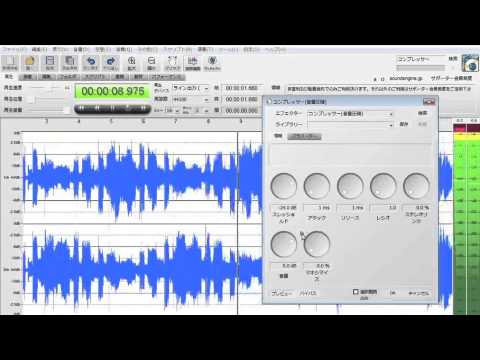This screenshot has height=360, width=480.
Task: Open the playback device dropdown
Action: 191,88
